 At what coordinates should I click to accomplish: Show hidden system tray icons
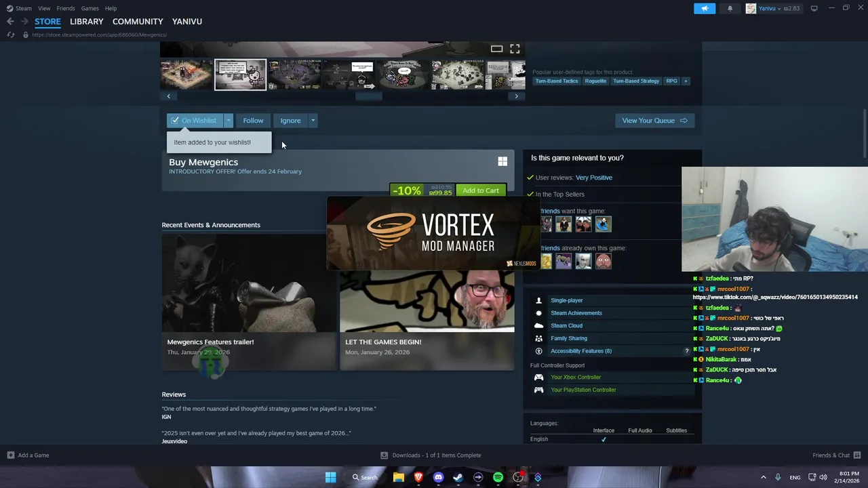pyautogui.click(x=763, y=477)
